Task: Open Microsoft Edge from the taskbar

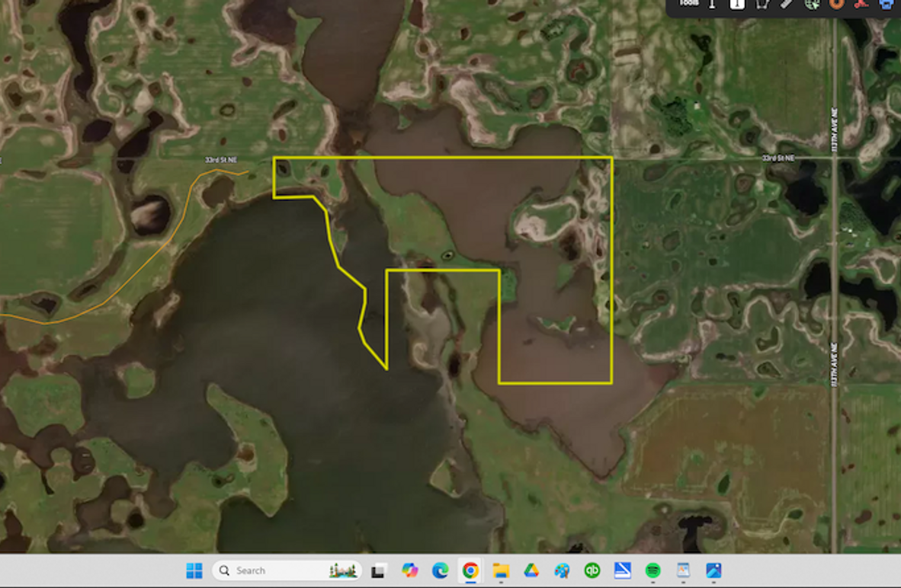Action: point(440,570)
